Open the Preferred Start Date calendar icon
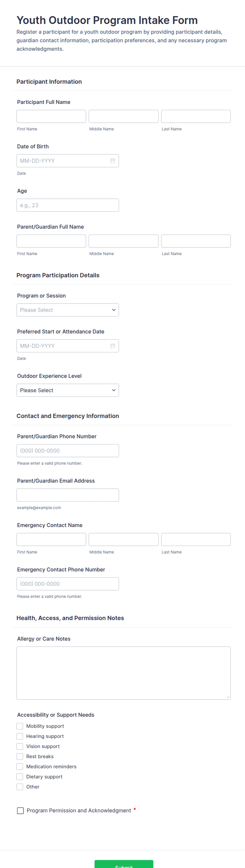The image size is (245, 868). 113,346
